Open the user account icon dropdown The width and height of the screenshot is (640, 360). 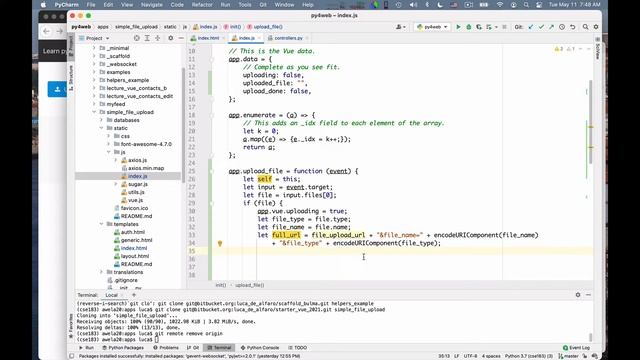400,27
